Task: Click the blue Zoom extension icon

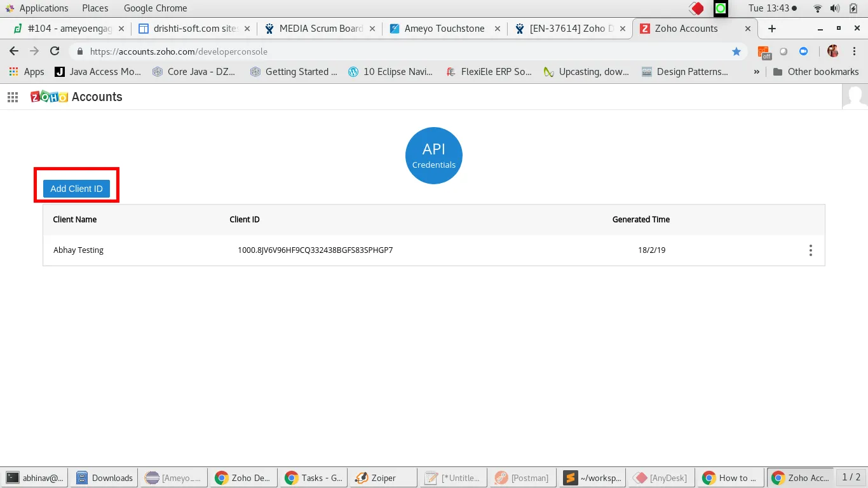Action: [803, 51]
